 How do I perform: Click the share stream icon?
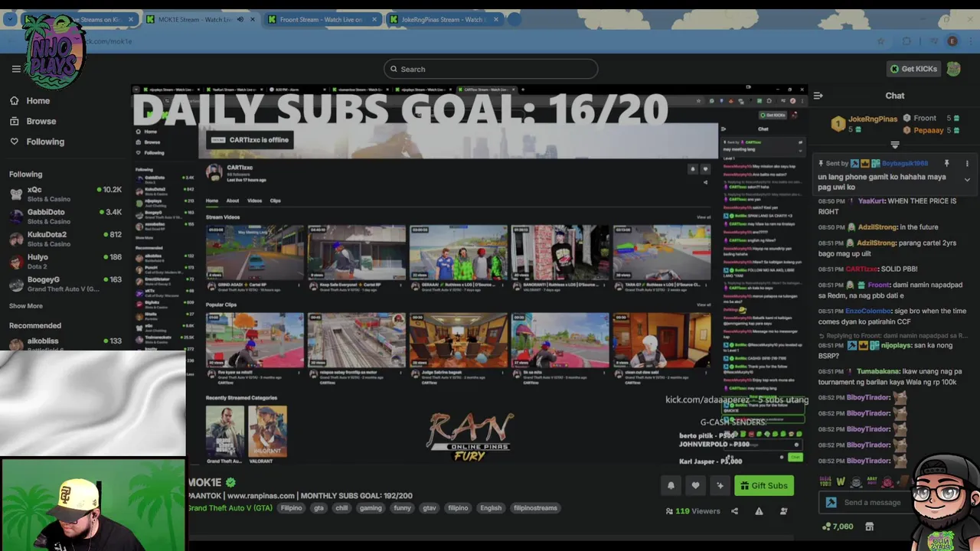coord(734,511)
